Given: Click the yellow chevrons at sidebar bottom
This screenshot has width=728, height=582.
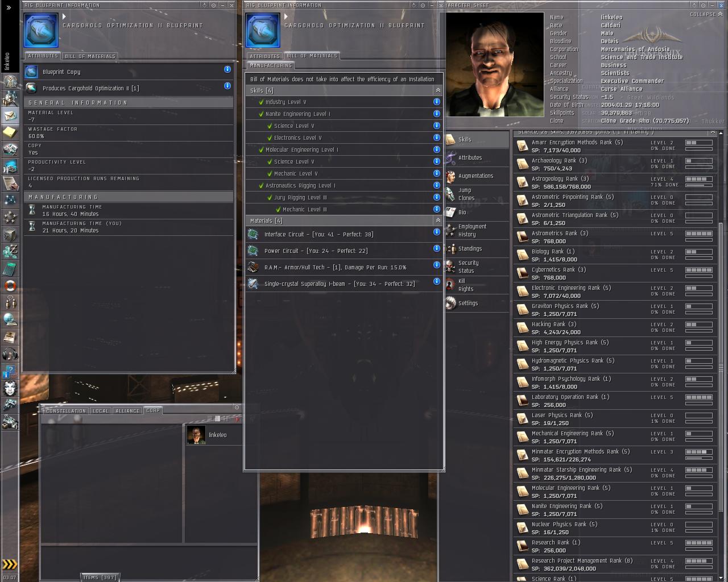Looking at the screenshot, I should 10,564.
